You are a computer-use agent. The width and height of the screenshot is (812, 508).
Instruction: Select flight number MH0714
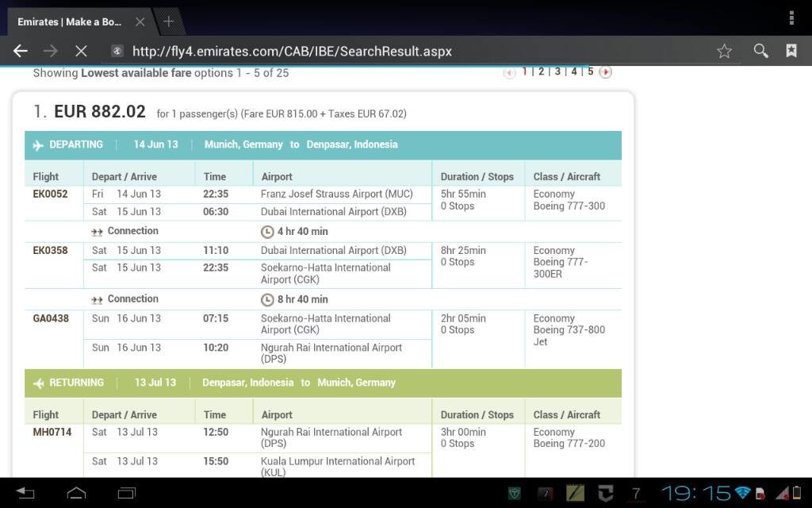(x=52, y=432)
